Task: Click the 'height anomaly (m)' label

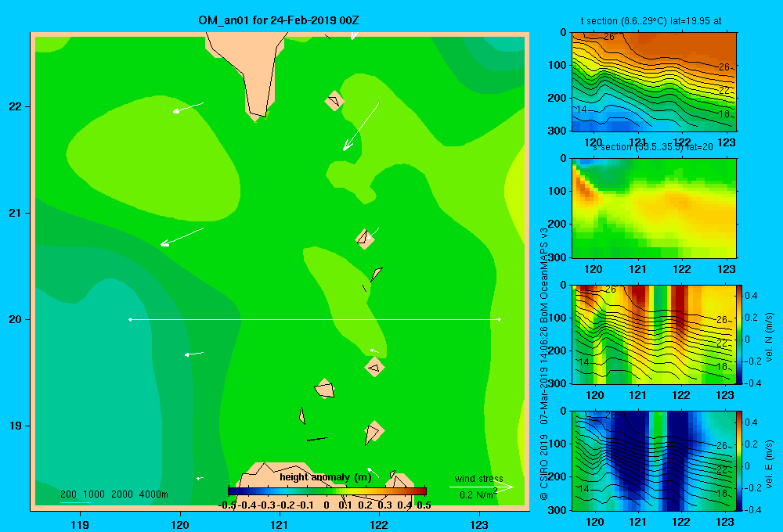Action: point(326,477)
